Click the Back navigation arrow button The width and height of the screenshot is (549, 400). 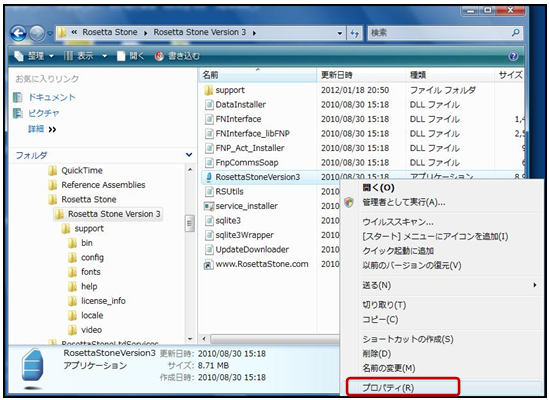19,34
